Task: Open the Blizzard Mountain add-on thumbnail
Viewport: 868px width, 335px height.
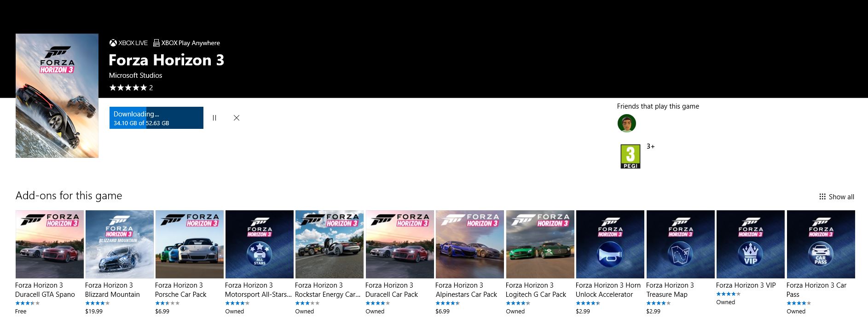Action: point(120,244)
